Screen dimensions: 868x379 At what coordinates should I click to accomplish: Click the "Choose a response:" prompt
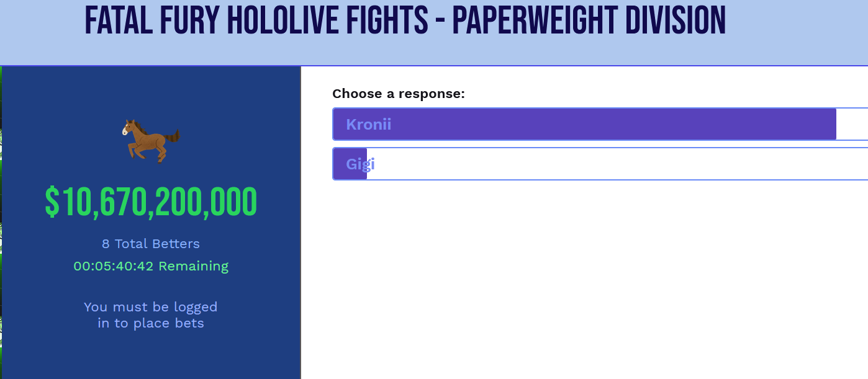(x=398, y=94)
